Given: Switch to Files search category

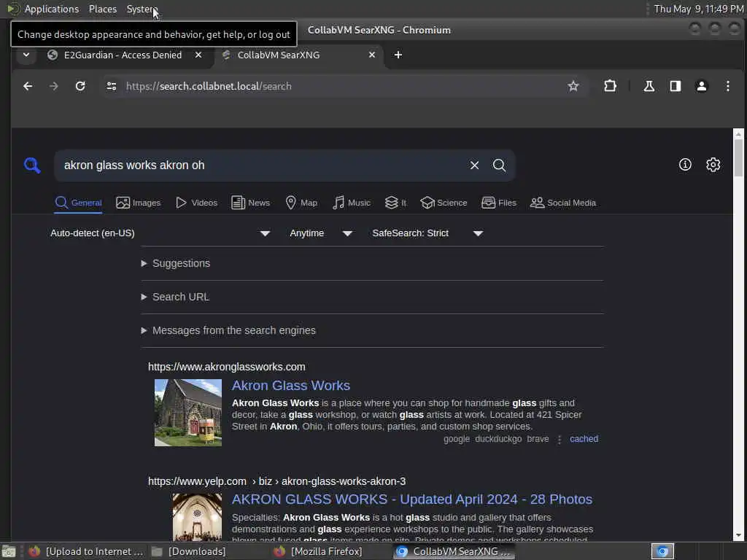Looking at the screenshot, I should click(x=499, y=203).
